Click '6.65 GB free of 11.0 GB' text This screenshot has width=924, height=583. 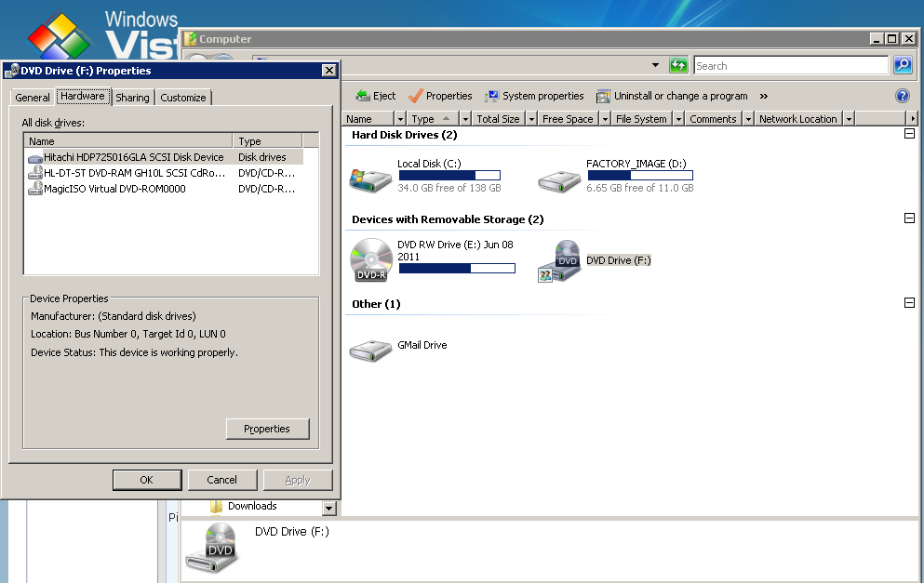(x=640, y=188)
